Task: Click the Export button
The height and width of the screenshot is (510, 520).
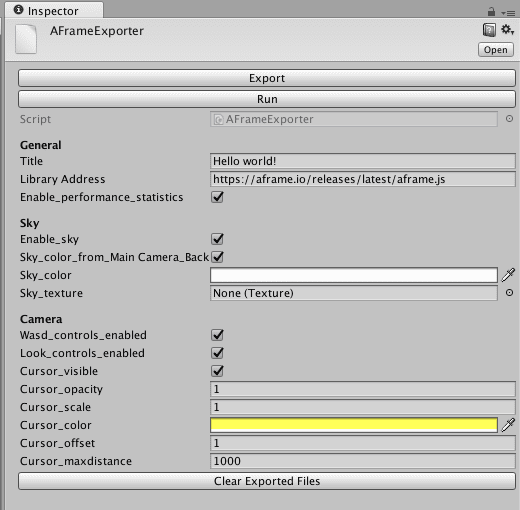Action: pos(267,78)
